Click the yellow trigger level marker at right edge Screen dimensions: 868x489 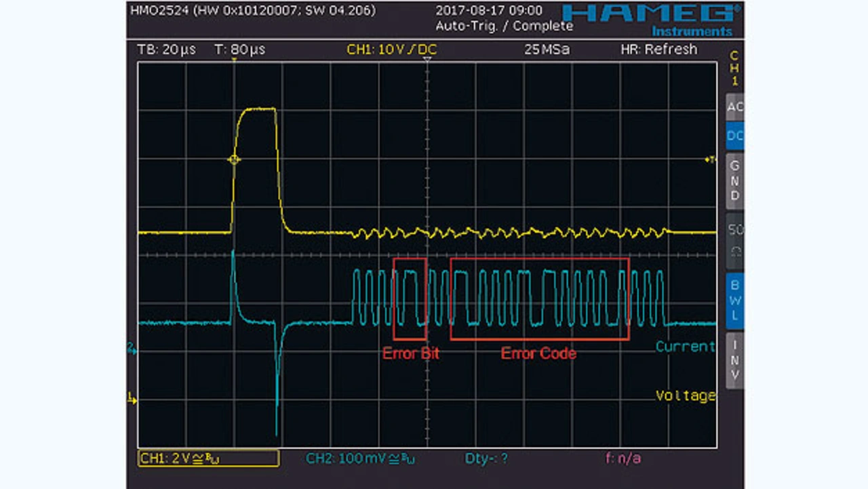710,159
